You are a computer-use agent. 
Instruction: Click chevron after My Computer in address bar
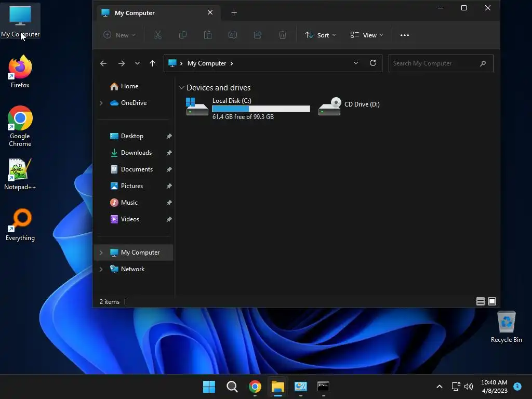(232, 63)
